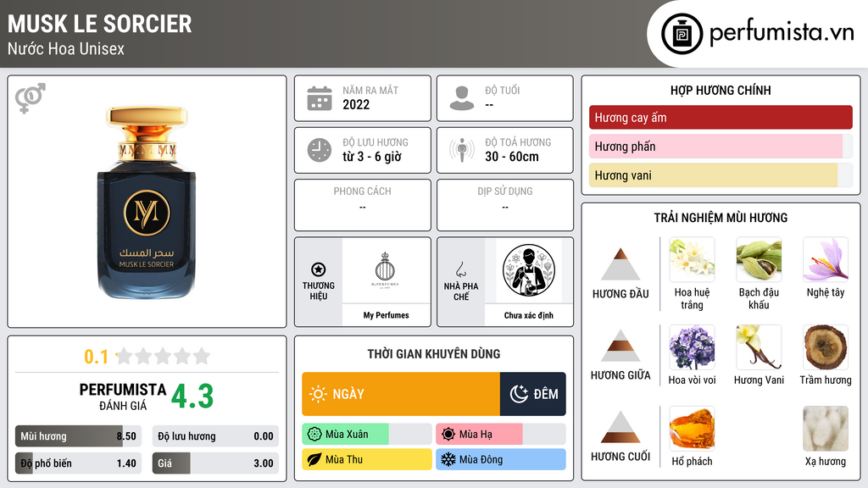Open the Hoa huệ trắng note image
The width and height of the screenshot is (868, 488).
(692, 259)
